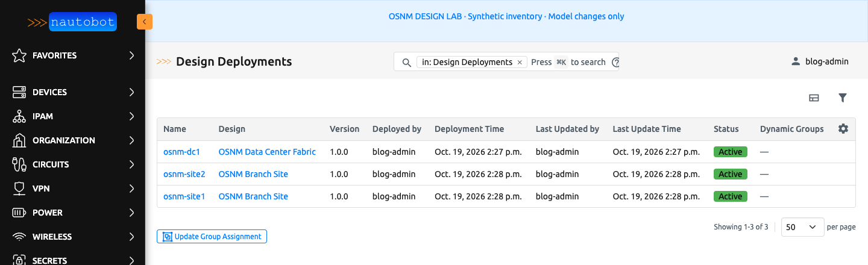The height and width of the screenshot is (265, 868).
Task: Click the Design Deployments page title
Action: coord(234,61)
